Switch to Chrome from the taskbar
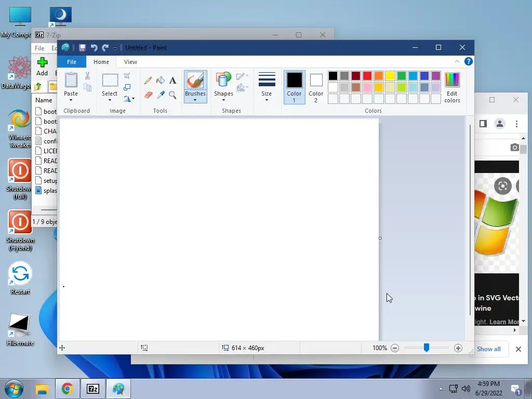 coord(67,389)
